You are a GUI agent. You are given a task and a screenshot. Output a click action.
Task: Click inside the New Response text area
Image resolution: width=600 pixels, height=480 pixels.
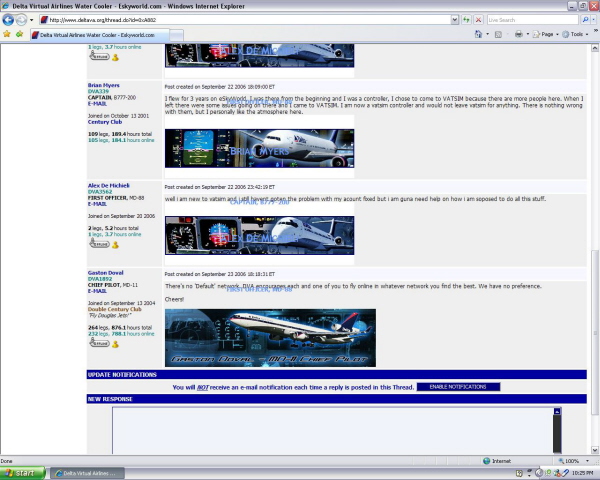click(333, 431)
